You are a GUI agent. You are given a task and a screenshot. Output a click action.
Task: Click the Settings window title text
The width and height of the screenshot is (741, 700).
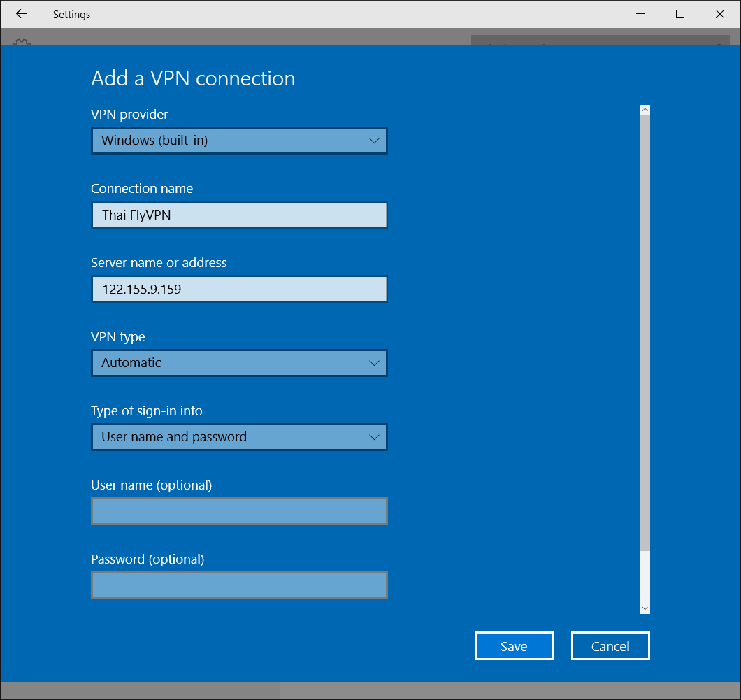(71, 14)
